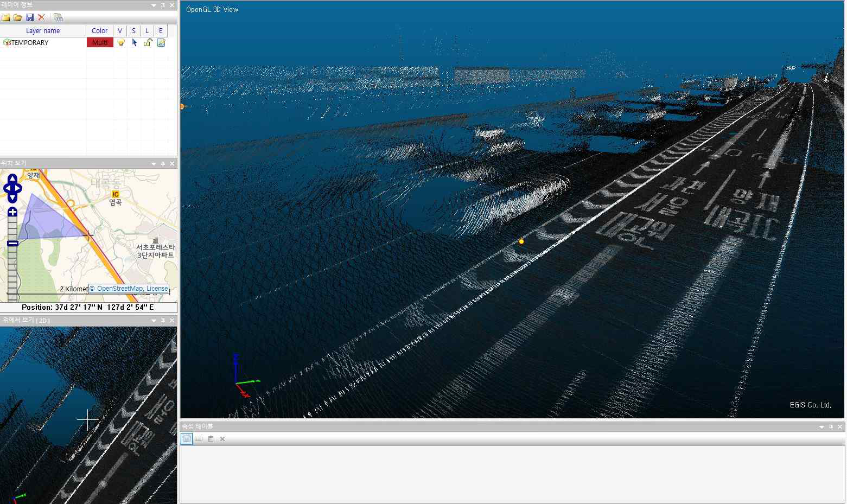Image resolution: width=847 pixels, height=504 pixels.
Task: Click the red Multi color swatch
Action: tap(100, 42)
